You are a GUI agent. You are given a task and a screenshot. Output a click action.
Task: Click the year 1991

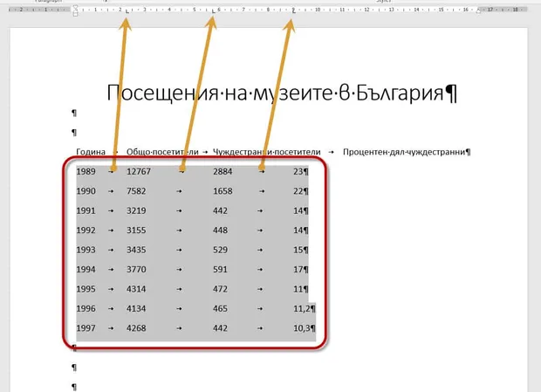tap(86, 210)
